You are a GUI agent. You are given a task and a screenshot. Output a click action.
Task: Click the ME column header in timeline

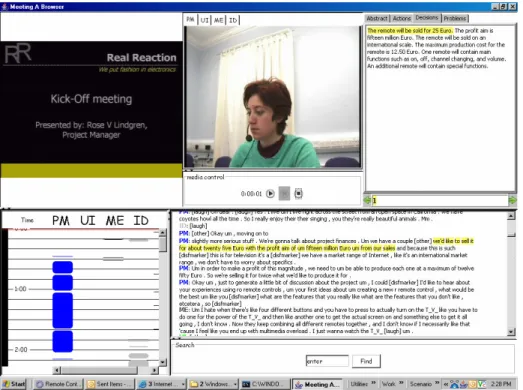click(x=115, y=221)
